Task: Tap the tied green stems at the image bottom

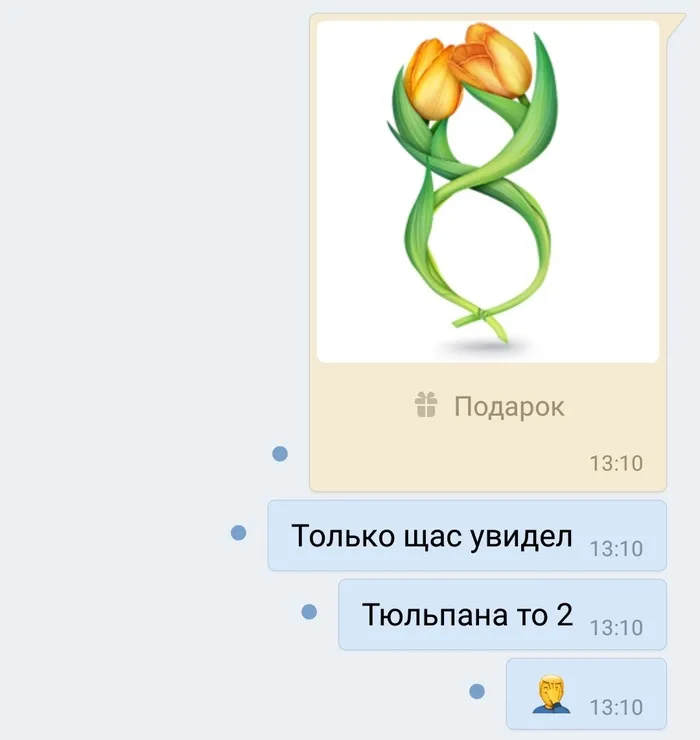Action: 480,323
